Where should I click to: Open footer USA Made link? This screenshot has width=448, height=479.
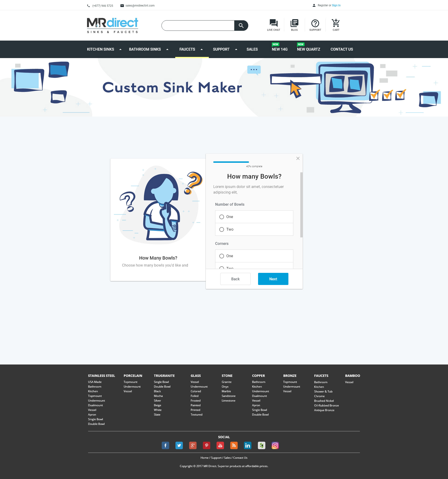tap(95, 382)
